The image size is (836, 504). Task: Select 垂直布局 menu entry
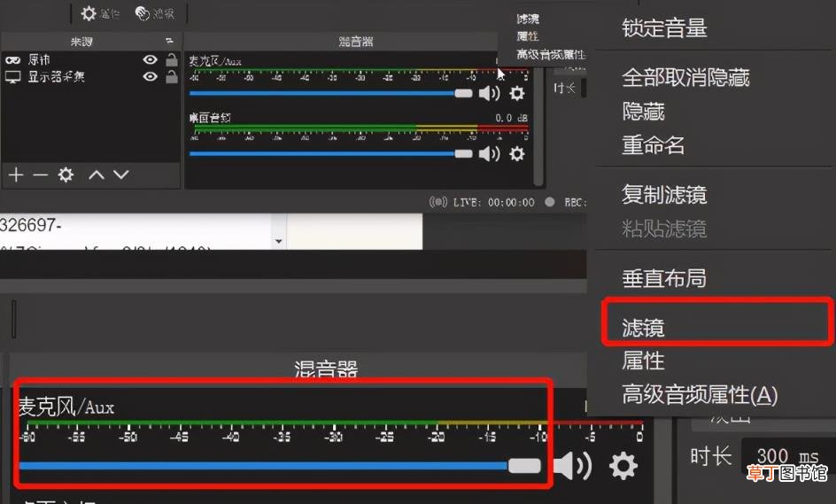pos(664,278)
